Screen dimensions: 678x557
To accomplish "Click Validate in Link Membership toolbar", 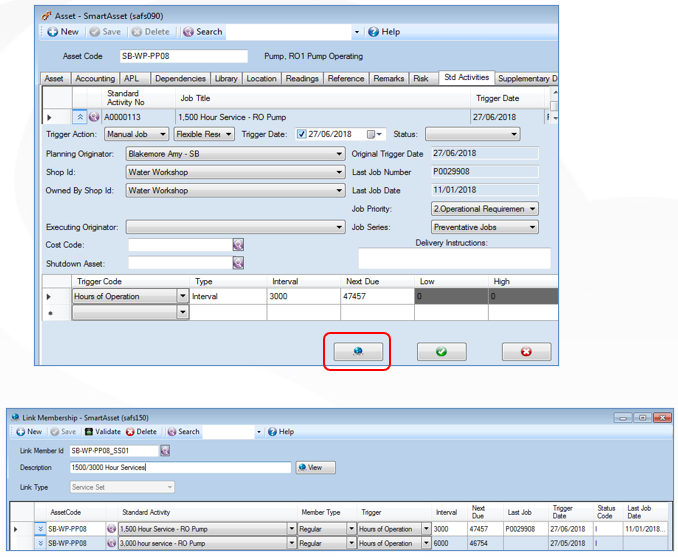I will tap(103, 432).
